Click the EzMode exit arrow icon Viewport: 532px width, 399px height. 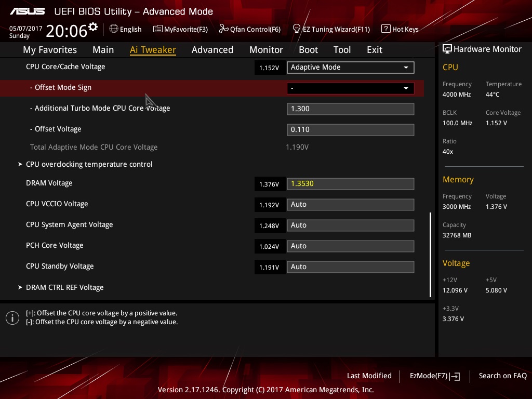coord(455,376)
